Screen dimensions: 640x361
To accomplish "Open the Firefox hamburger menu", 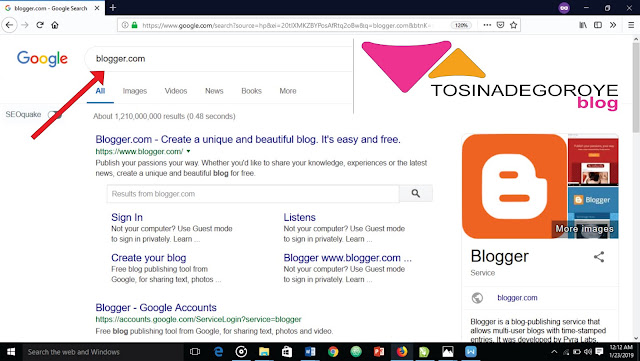I will pos(631,25).
